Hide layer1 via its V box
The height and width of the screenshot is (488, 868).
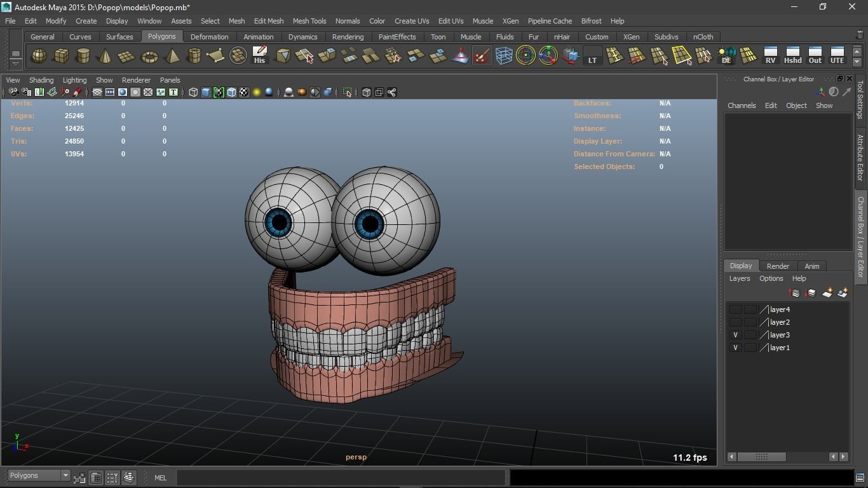[735, 348]
